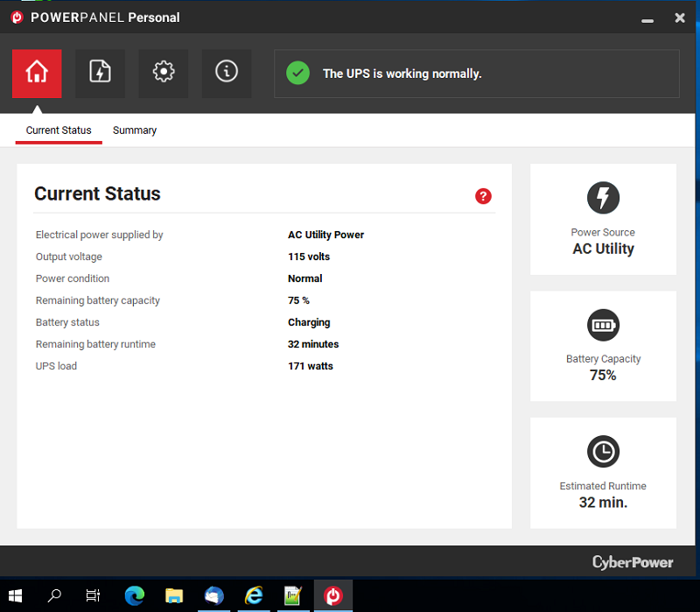Open File Explorer from the taskbar
This screenshot has width=700, height=612.
[x=174, y=595]
